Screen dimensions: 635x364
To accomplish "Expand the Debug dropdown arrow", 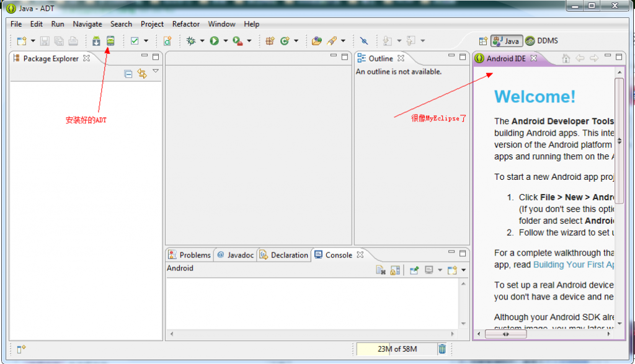I will 202,41.
